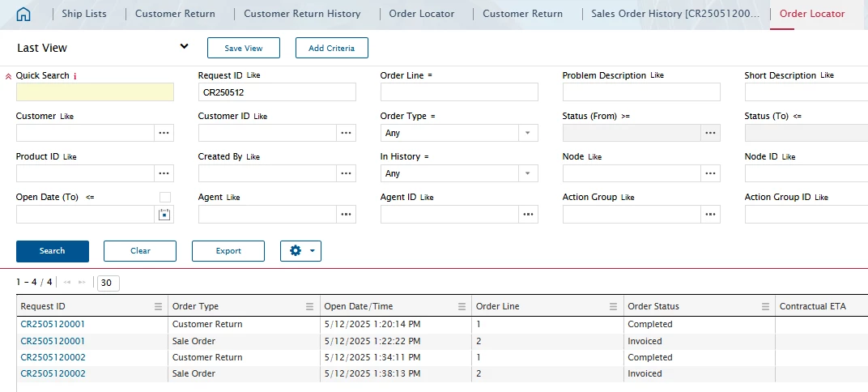
Task: Expand the Order Type dropdown
Action: point(528,133)
